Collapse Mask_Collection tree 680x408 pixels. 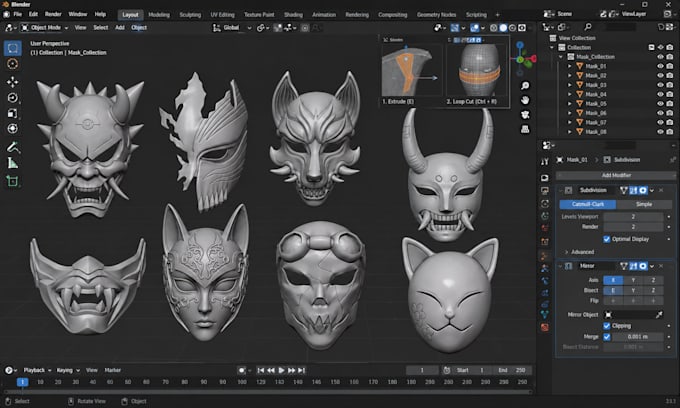[561, 57]
